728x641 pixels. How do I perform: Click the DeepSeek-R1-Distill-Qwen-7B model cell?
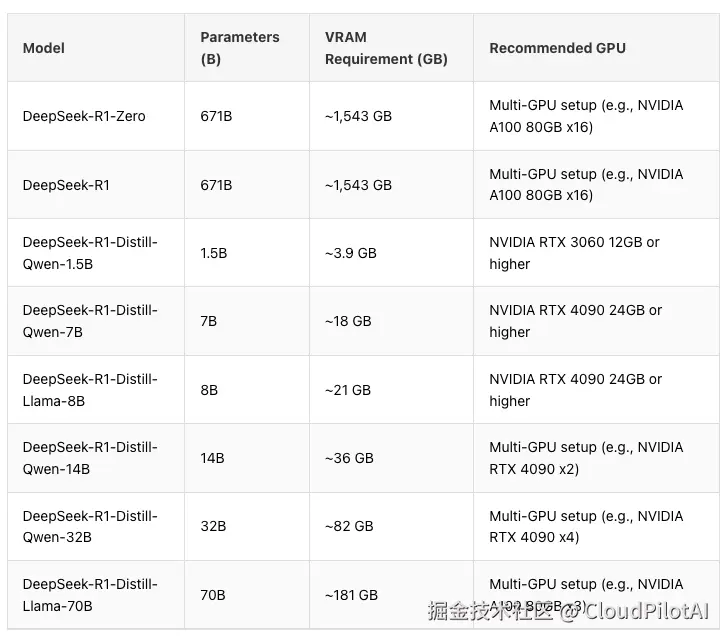coord(90,321)
